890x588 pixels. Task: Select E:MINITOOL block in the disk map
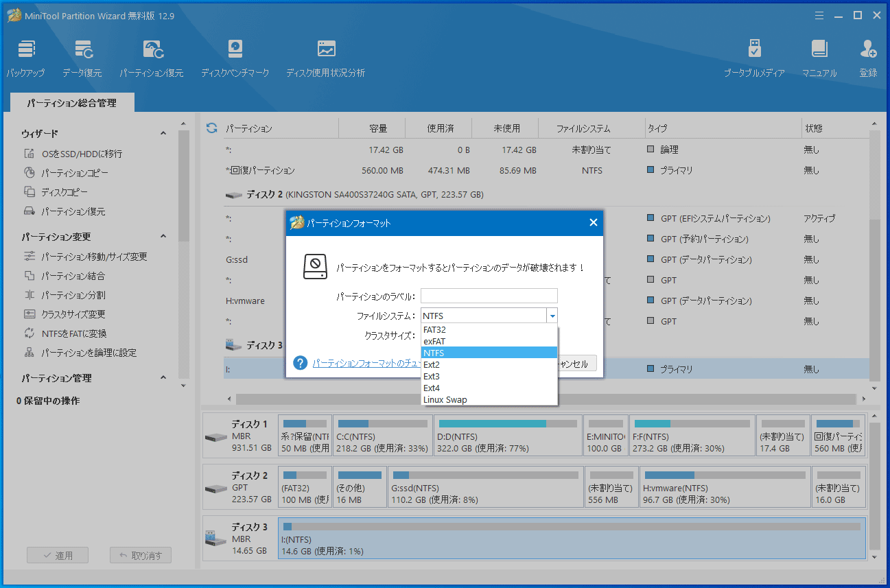[x=606, y=436]
